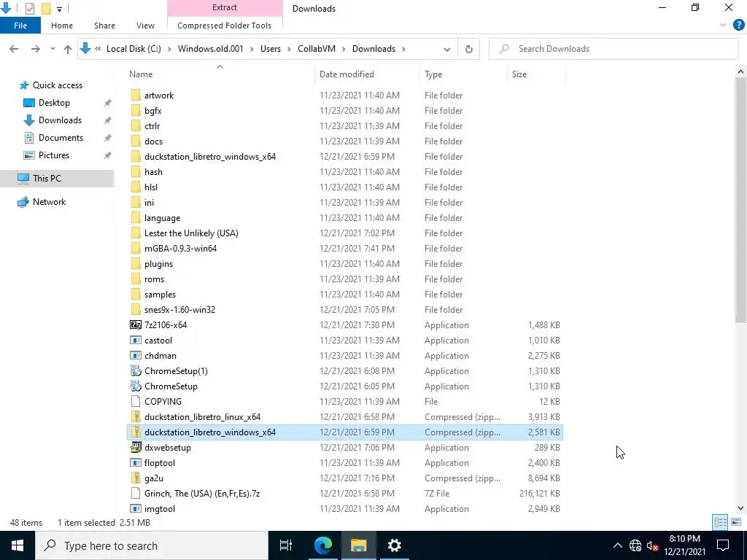This screenshot has height=560, width=747.
Task: Show hidden system tray icons
Action: click(x=617, y=545)
